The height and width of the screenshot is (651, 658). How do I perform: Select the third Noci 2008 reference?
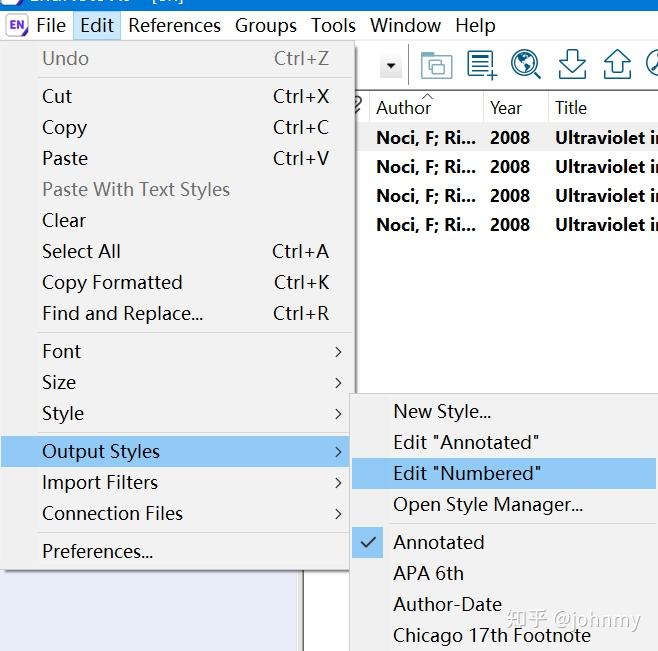507,196
